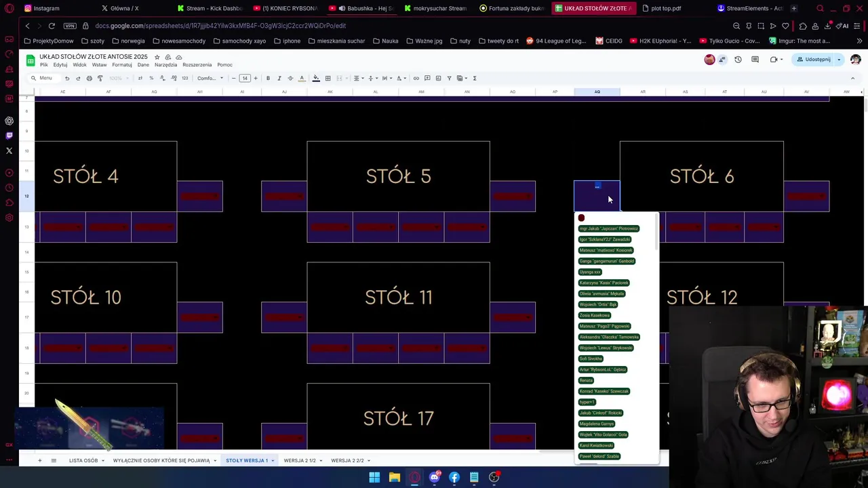Open the Rozszerzenia menu
Image resolution: width=868 pixels, height=488 pixels.
(197, 65)
